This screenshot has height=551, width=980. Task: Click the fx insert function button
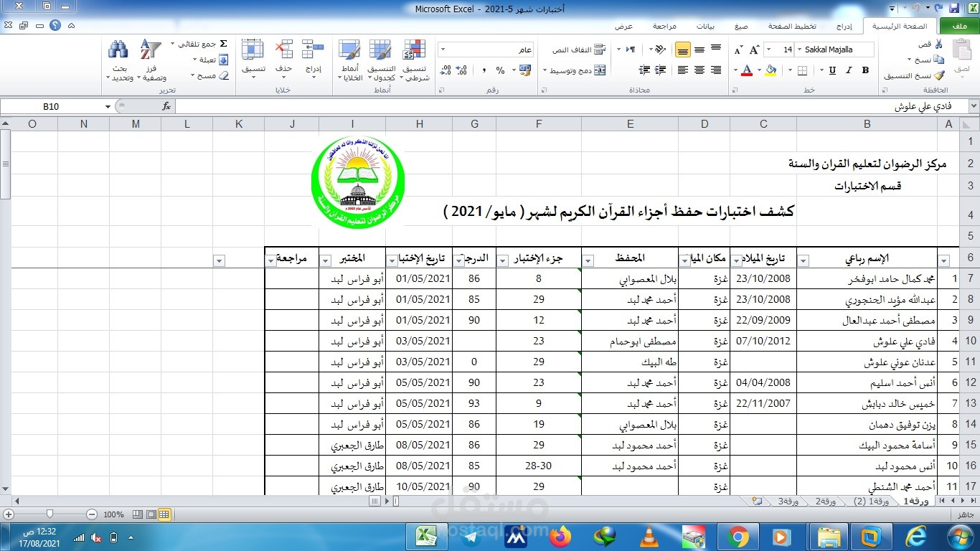point(166,106)
